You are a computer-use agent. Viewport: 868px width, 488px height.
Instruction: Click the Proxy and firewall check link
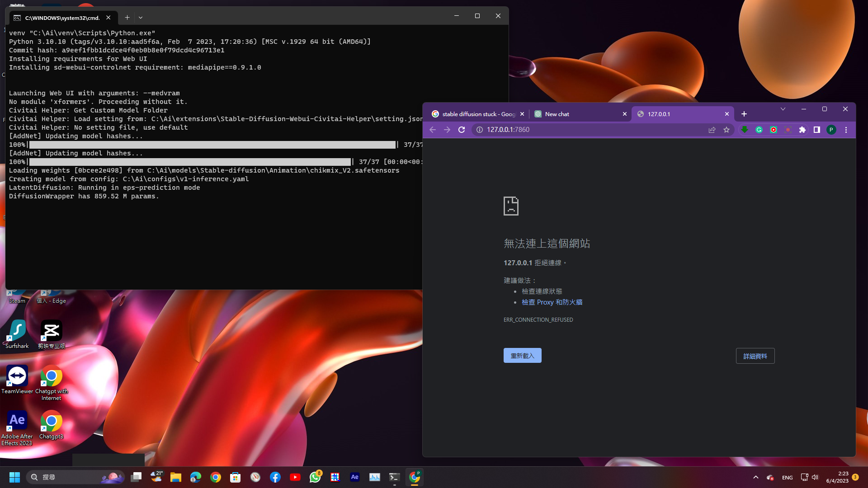tap(552, 302)
